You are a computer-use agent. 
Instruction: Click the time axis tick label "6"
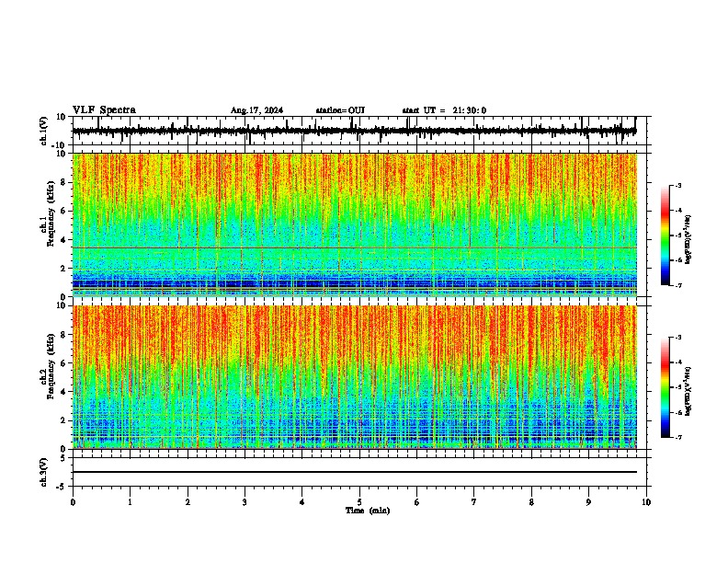click(417, 502)
